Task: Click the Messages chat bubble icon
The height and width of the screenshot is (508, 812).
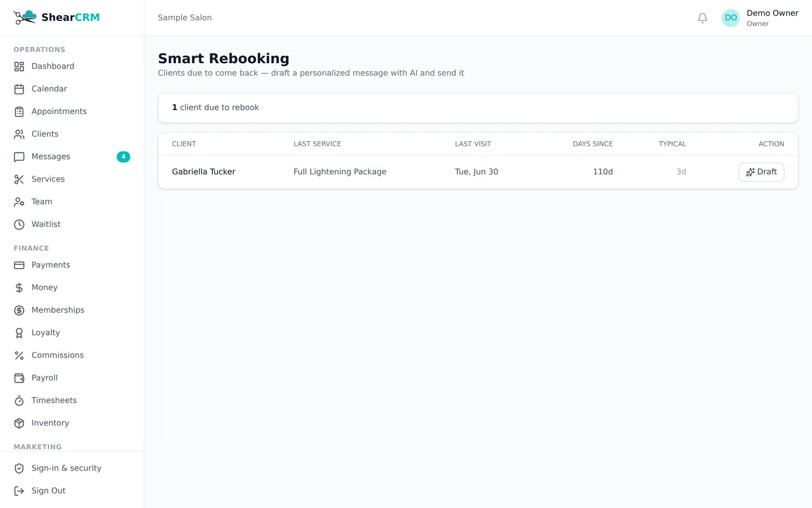Action: [19, 157]
